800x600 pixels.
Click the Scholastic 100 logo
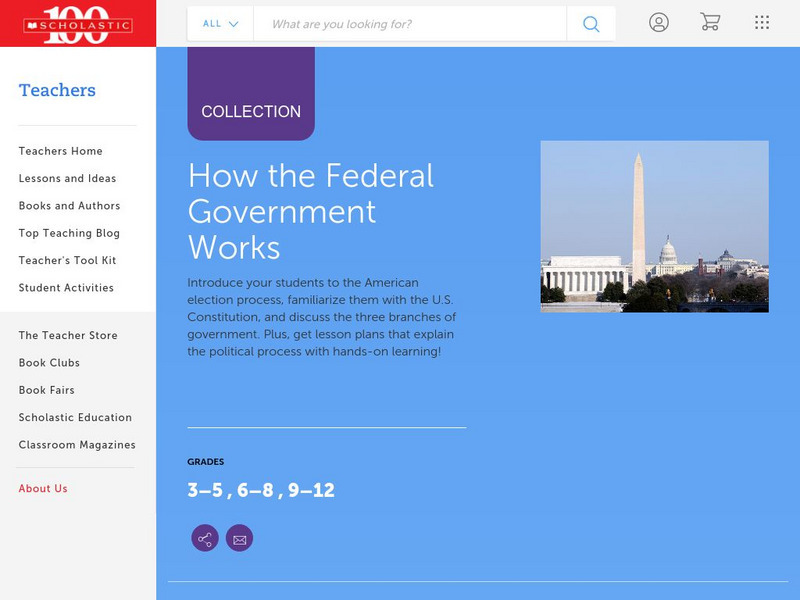click(x=78, y=22)
